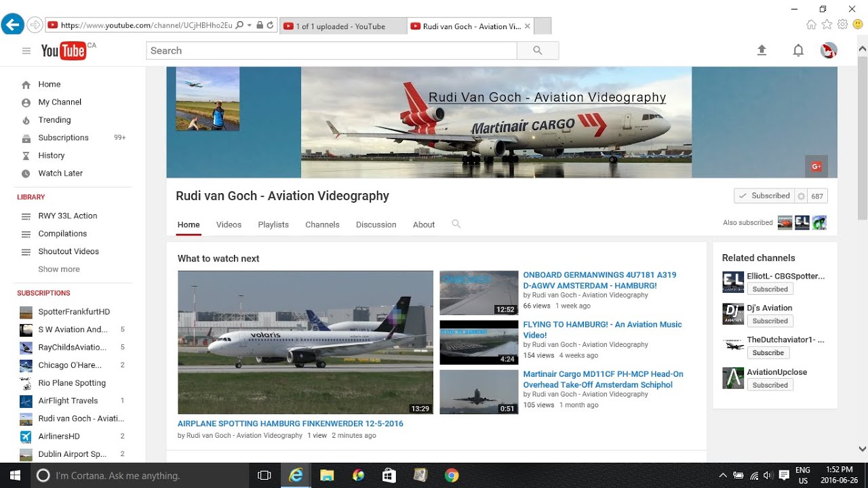The image size is (868, 488).
Task: Click the Google+ icon on banner
Action: (x=816, y=166)
